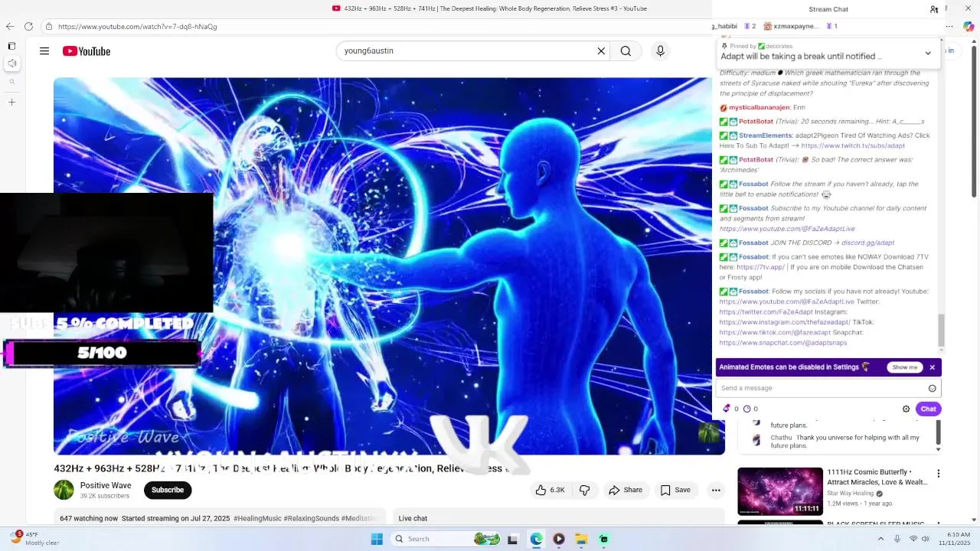The image size is (980, 551).
Task: Start voice search with microphone icon
Action: (660, 51)
